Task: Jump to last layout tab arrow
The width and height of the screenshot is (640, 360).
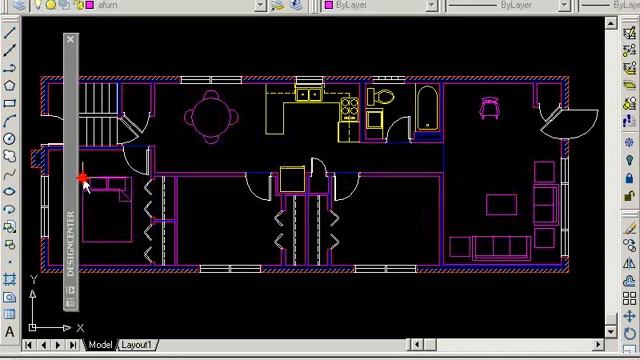Action: point(73,345)
